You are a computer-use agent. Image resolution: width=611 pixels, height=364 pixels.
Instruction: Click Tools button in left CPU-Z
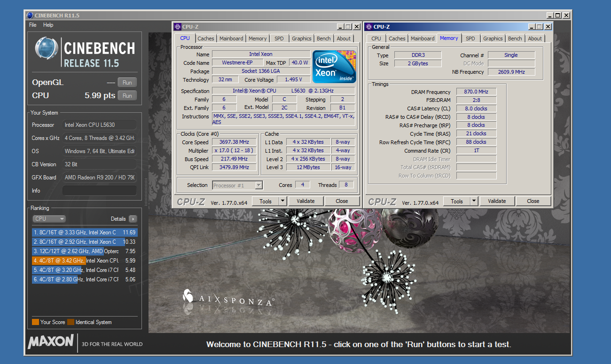coord(266,201)
